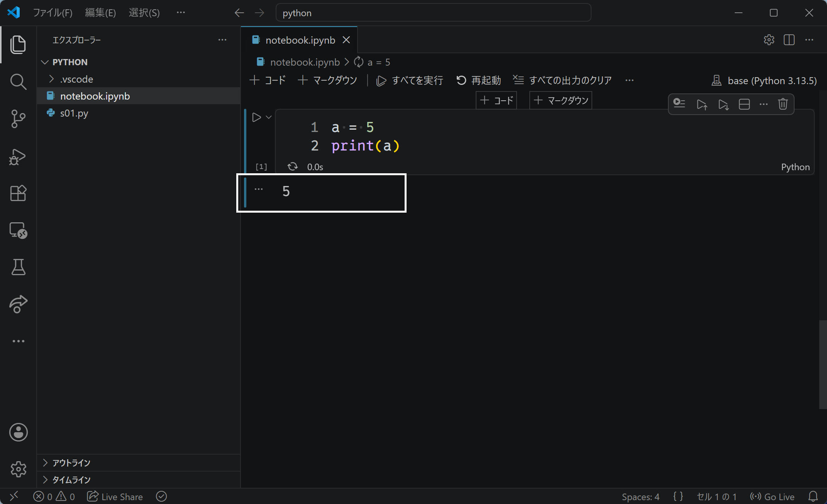The width and height of the screenshot is (827, 504).
Task: Open the Manage gear in activity bar
Action: [x=18, y=469]
